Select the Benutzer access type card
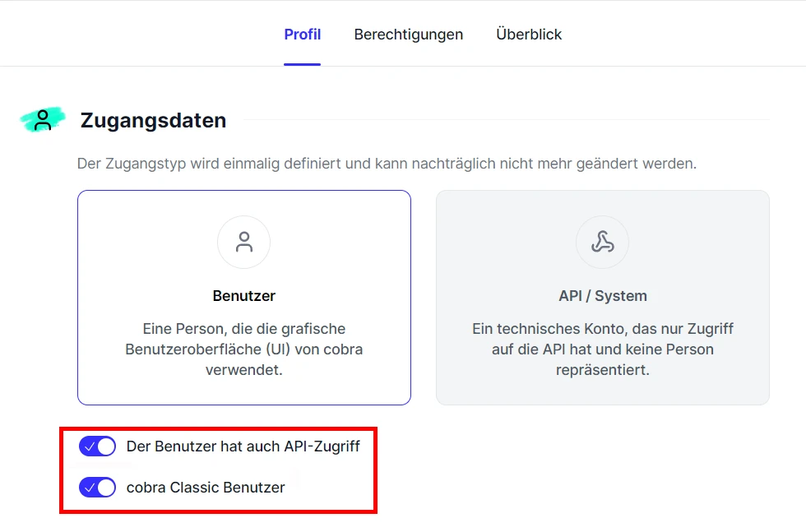This screenshot has width=806, height=532. click(243, 298)
